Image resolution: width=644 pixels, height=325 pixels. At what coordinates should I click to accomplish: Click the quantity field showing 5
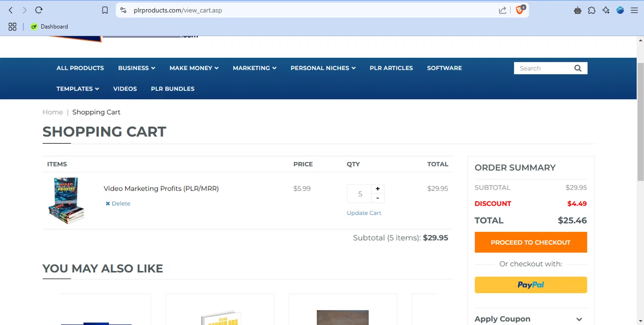[359, 194]
